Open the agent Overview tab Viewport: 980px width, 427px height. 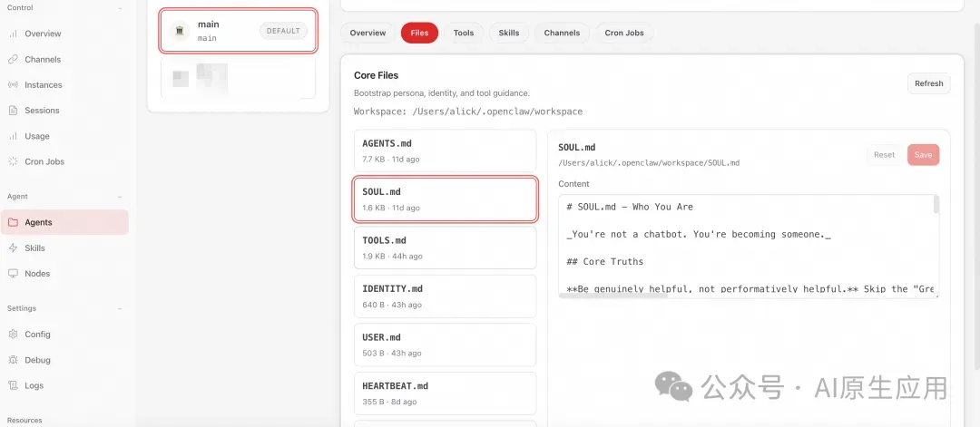click(367, 33)
